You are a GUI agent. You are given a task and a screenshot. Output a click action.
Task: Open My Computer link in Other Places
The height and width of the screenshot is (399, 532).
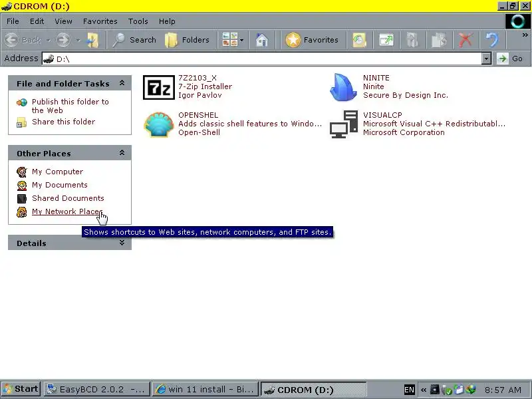[57, 172]
